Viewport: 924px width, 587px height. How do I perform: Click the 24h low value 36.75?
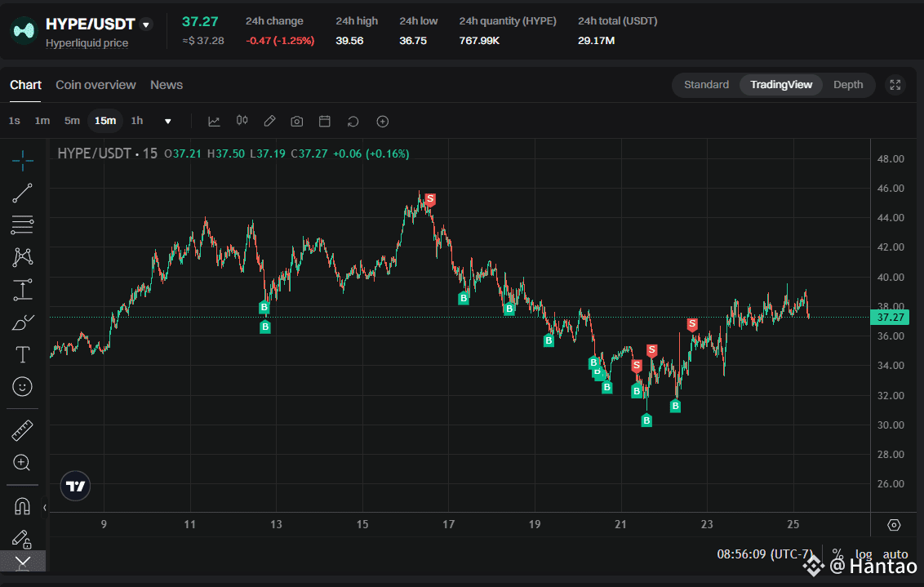coord(412,41)
